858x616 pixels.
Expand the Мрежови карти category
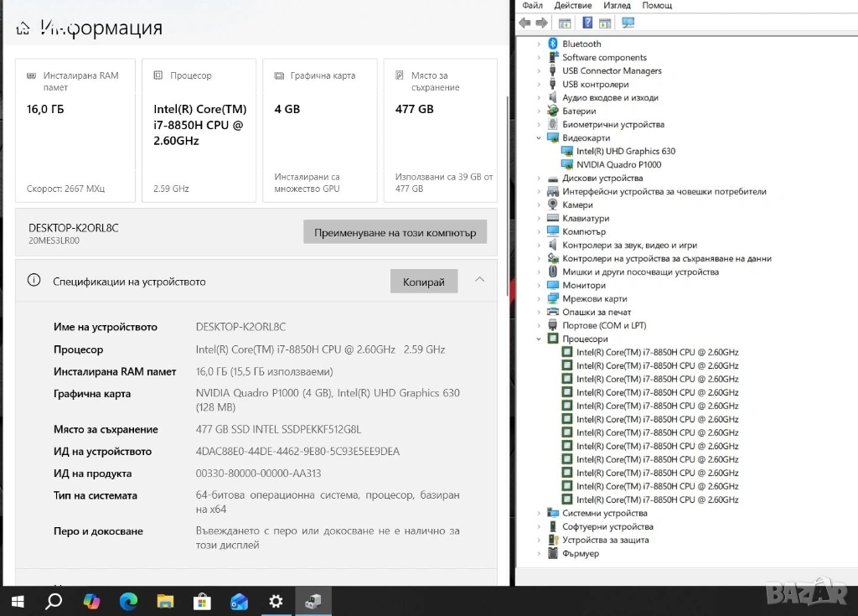coord(539,299)
